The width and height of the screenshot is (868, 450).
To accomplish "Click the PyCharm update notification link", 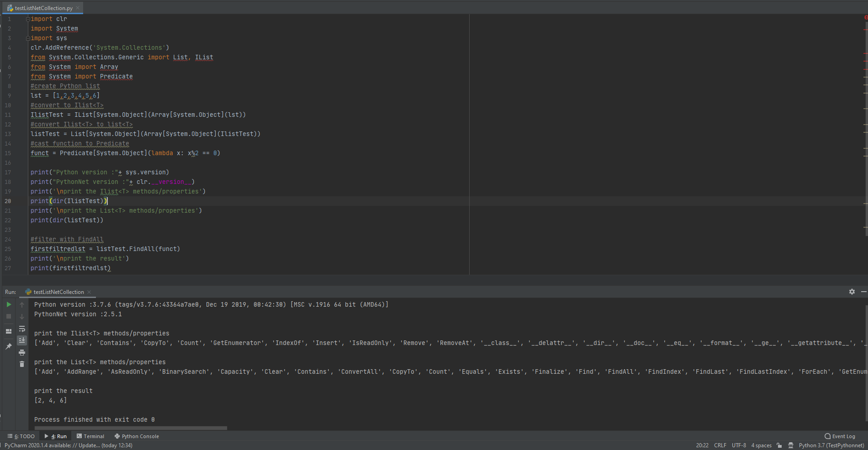I will (x=69, y=445).
